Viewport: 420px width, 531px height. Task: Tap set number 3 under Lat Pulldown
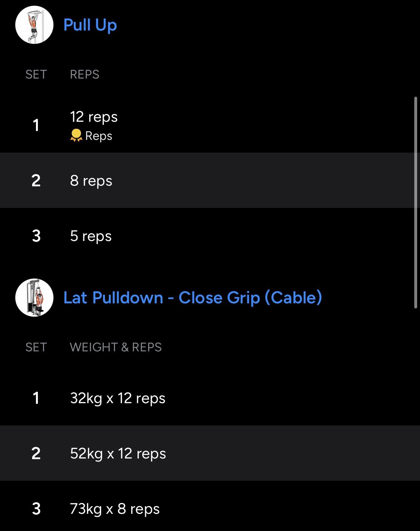[x=36, y=509]
